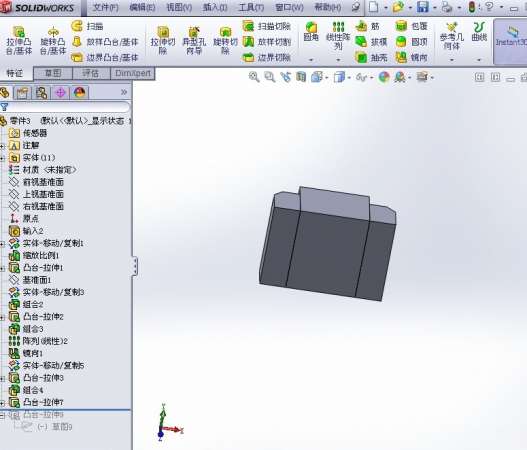
Task: Expand the panel with the double chevron
Action: 124,92
